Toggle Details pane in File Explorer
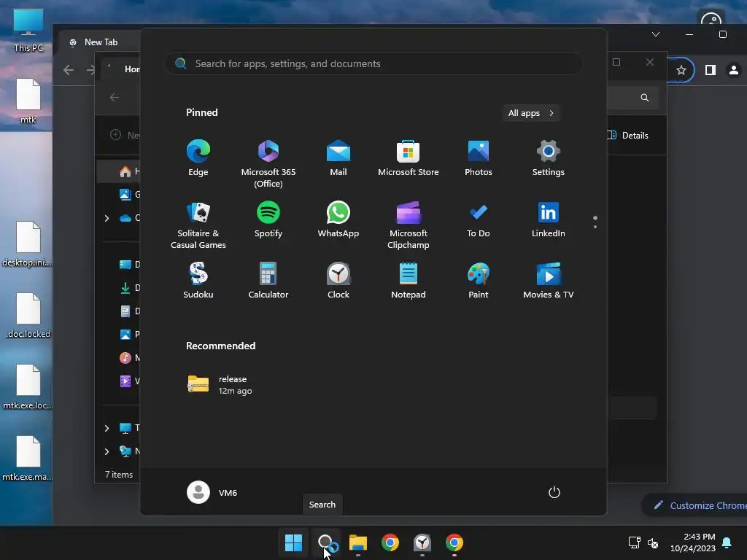747x560 pixels. coord(628,135)
